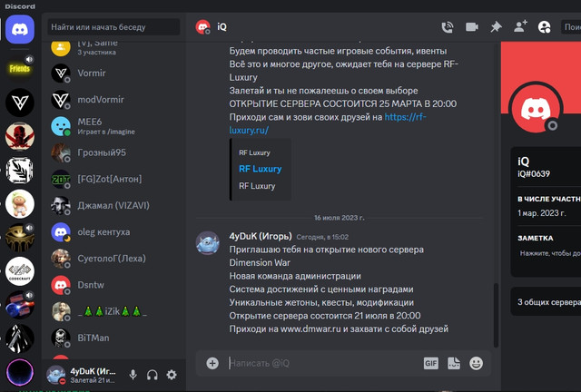The height and width of the screenshot is (392, 581).
Task: Add friends to this DM
Action: [520, 26]
